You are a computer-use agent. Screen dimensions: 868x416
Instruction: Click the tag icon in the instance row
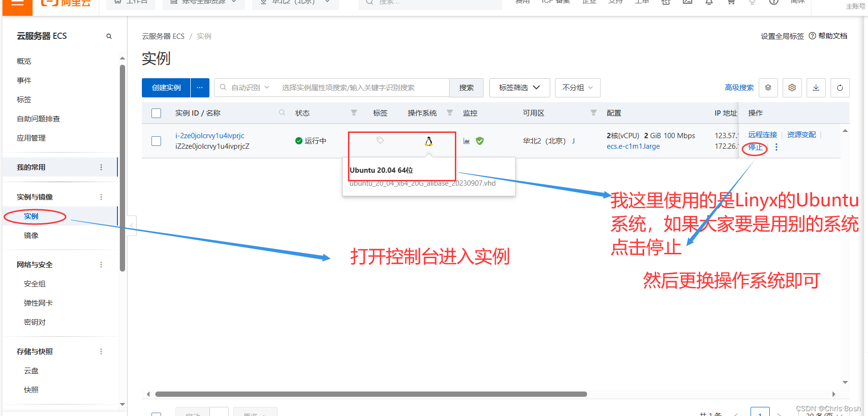coord(380,141)
